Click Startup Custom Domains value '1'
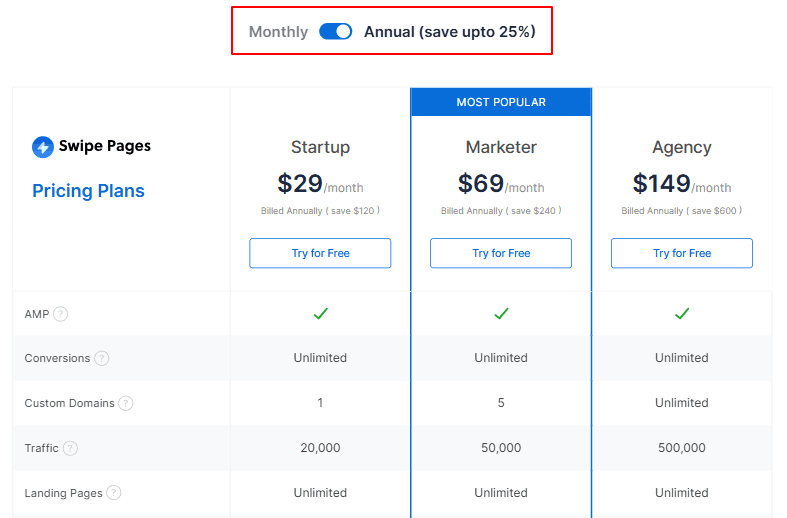 point(320,403)
